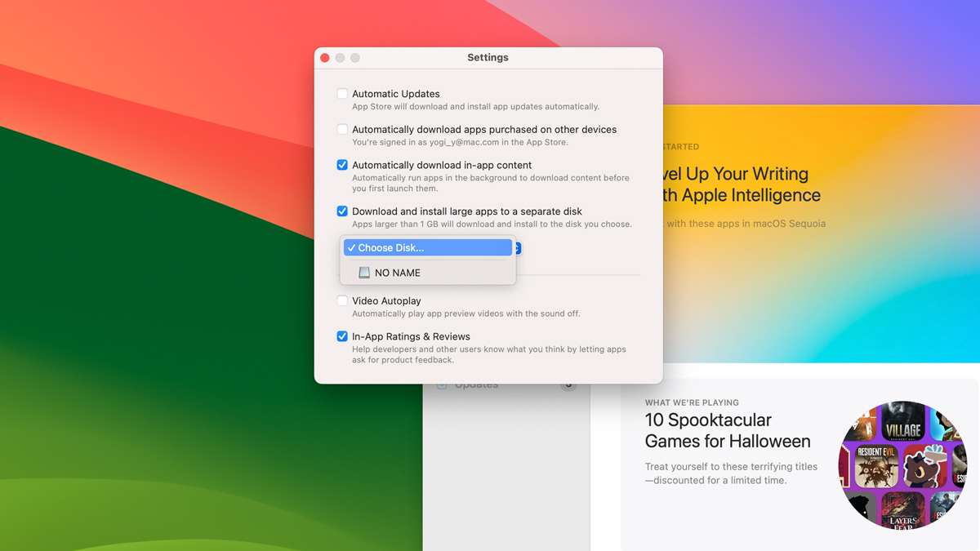This screenshot has height=551, width=980.
Task: Click the text 'Treat yourself to these terrifying titles'
Action: [731, 467]
